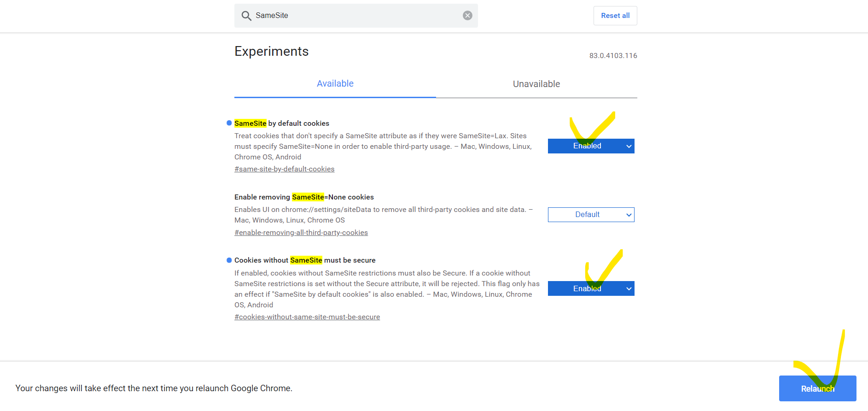868x411 pixels.
Task: Click 'SameSite by default cookies' title
Action: 282,123
